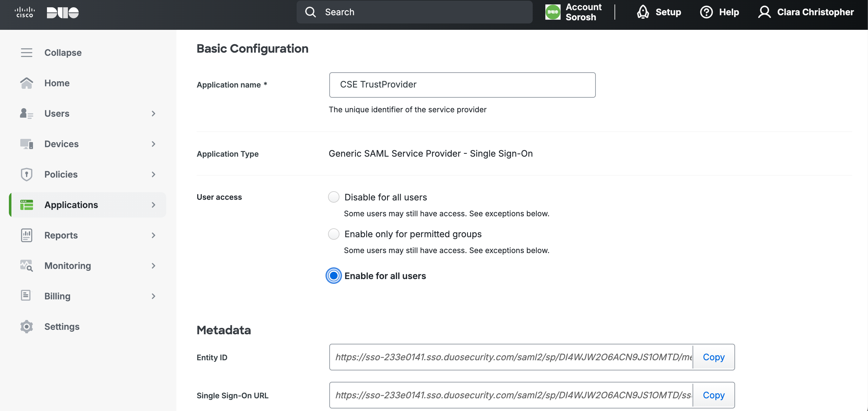Choose Enable for all users radio
Image resolution: width=868 pixels, height=411 pixels.
333,276
